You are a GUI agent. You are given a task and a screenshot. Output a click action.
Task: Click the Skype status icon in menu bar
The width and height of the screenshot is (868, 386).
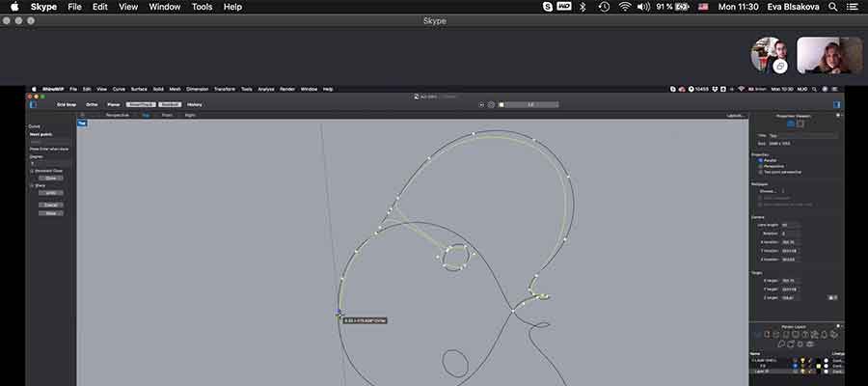(x=548, y=7)
